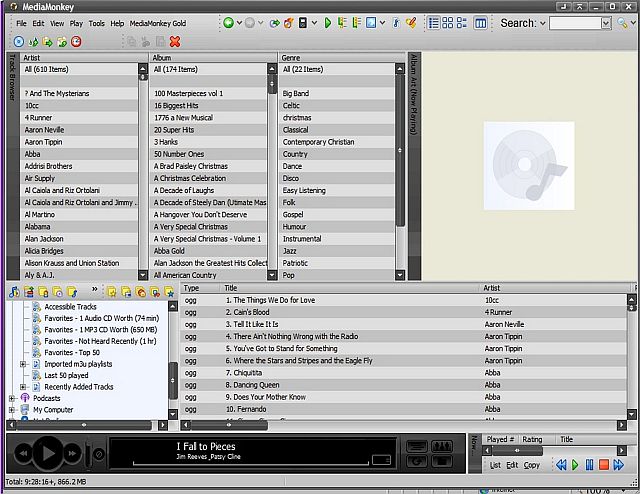Viewport: 640px width, 494px height.
Task: Toggle the column browser button
Action: coord(480,23)
